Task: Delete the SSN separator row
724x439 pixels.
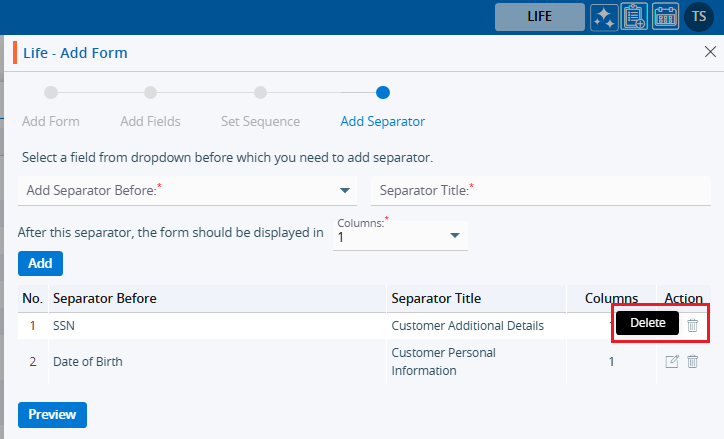Action: click(693, 324)
